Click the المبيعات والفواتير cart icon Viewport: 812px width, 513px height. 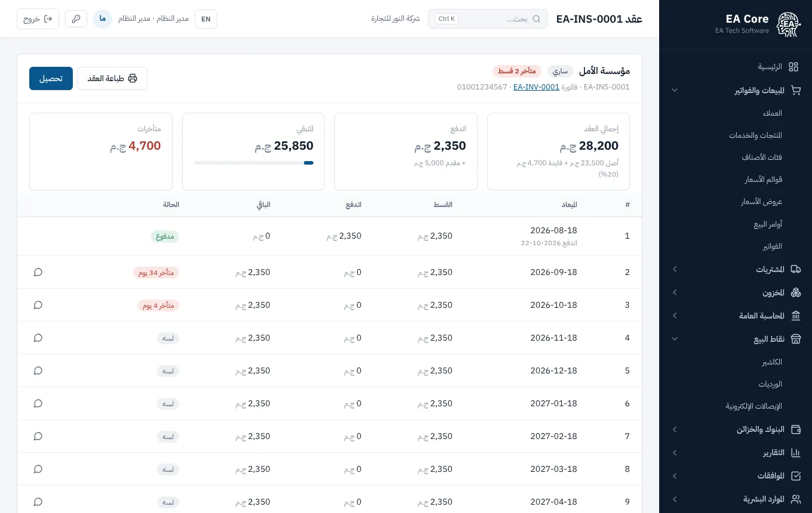pos(795,91)
